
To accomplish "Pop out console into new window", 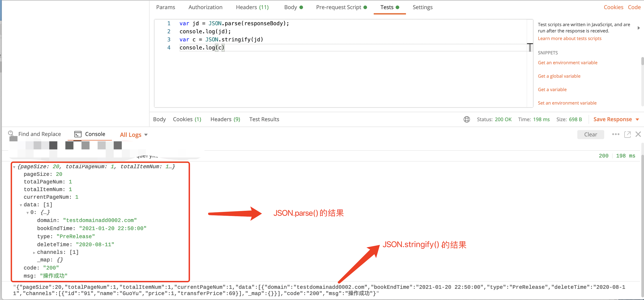I will (x=627, y=134).
